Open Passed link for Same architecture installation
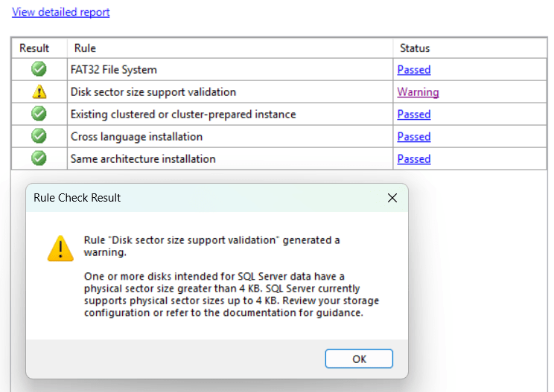Image resolution: width=554 pixels, height=392 pixels. (x=414, y=159)
